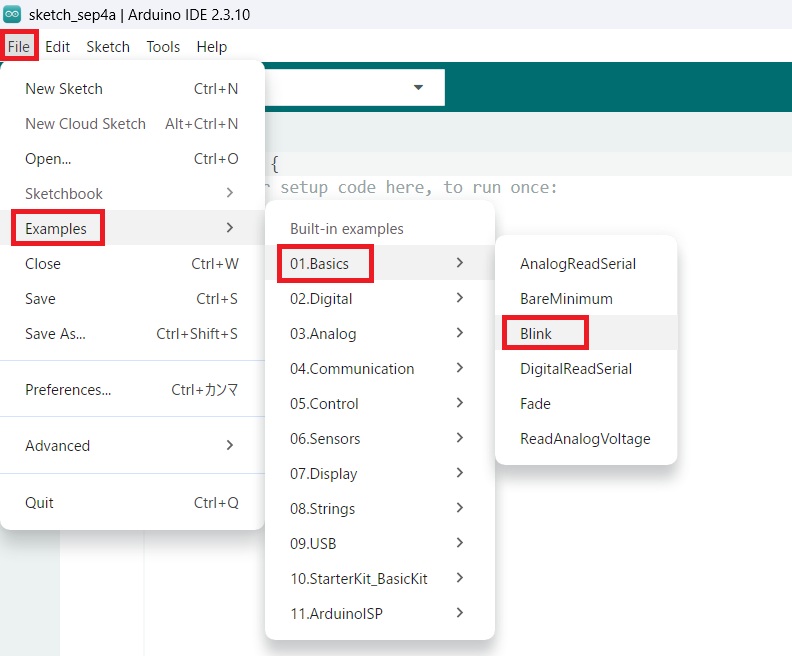Open the 04.Communication examples category
Image resolution: width=792 pixels, height=656 pixels.
click(379, 369)
